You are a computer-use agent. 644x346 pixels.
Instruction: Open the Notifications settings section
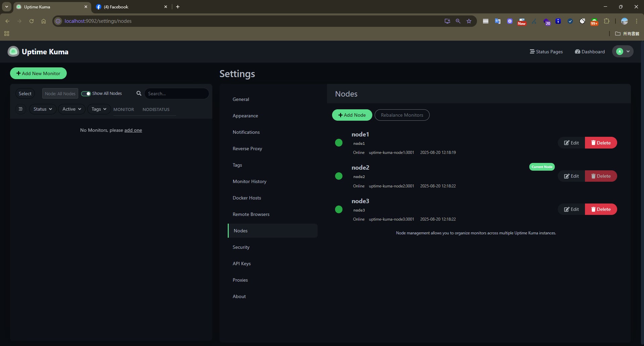[x=246, y=132]
